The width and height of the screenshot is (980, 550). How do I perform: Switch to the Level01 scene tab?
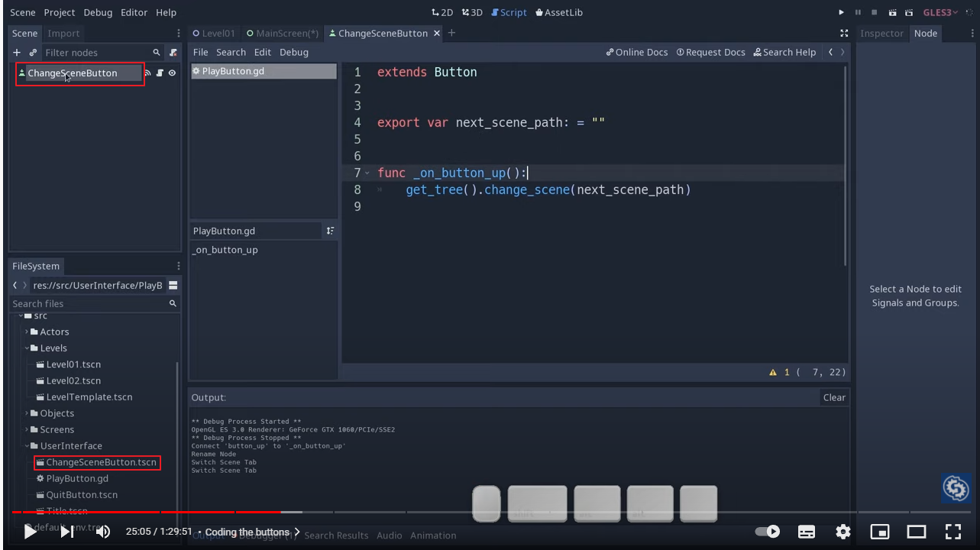pos(214,34)
